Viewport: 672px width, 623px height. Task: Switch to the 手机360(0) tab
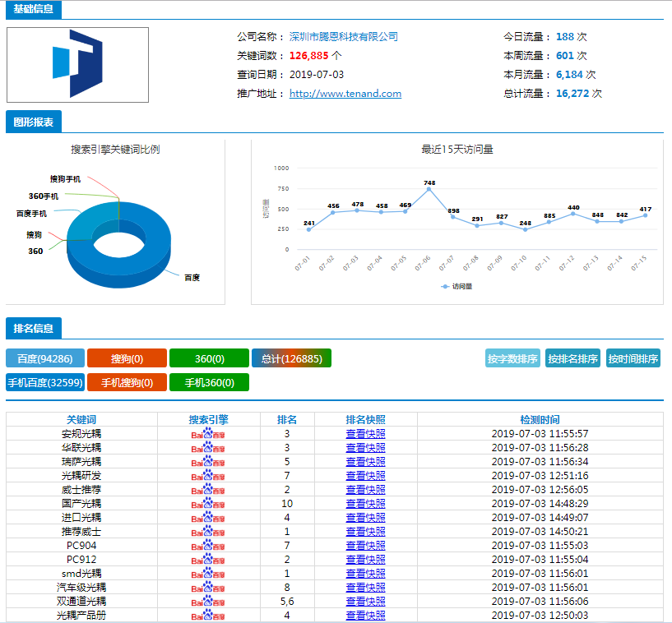pos(209,382)
